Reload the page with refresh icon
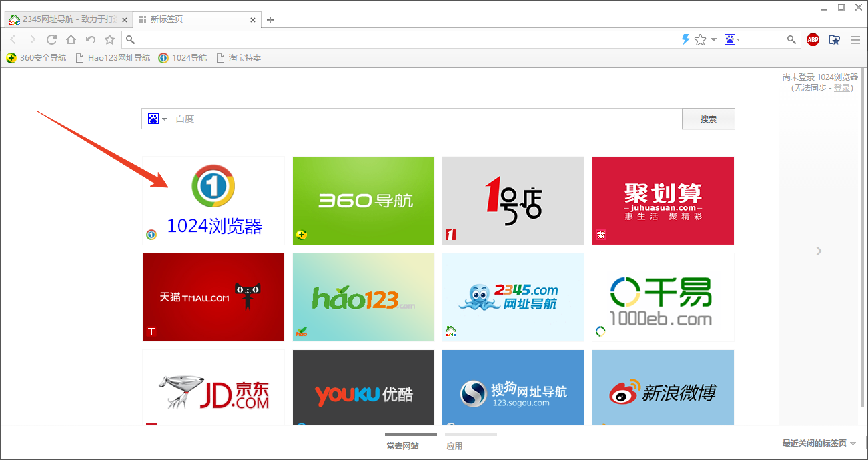The image size is (868, 460). point(52,39)
